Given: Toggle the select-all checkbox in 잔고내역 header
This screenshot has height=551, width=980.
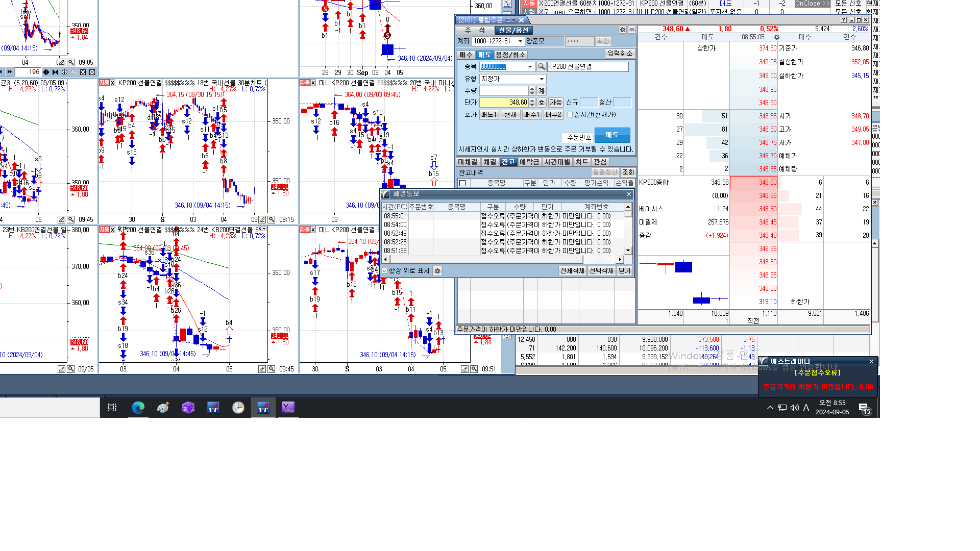Looking at the screenshot, I should pyautogui.click(x=462, y=183).
